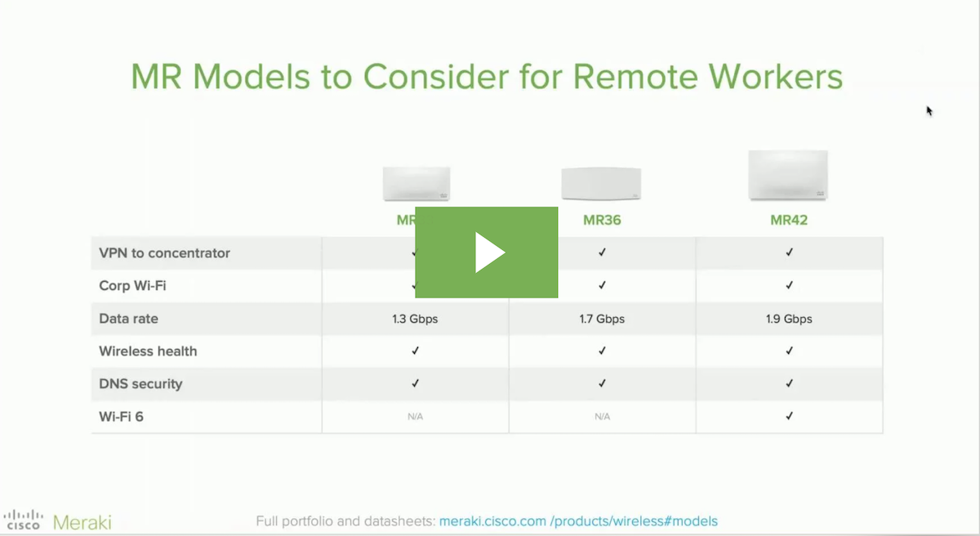Click the Wi-Fi 6 row label
This screenshot has height=536, width=980.
[x=121, y=417]
